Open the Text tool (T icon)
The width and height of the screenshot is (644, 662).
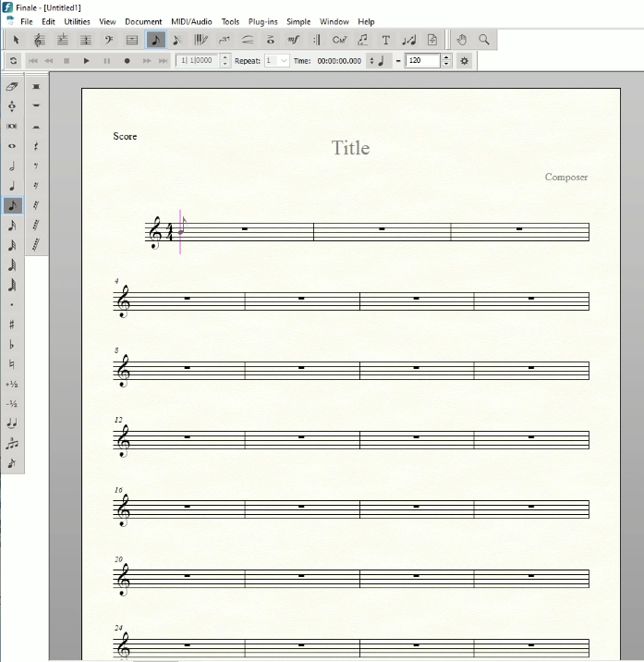[385, 40]
